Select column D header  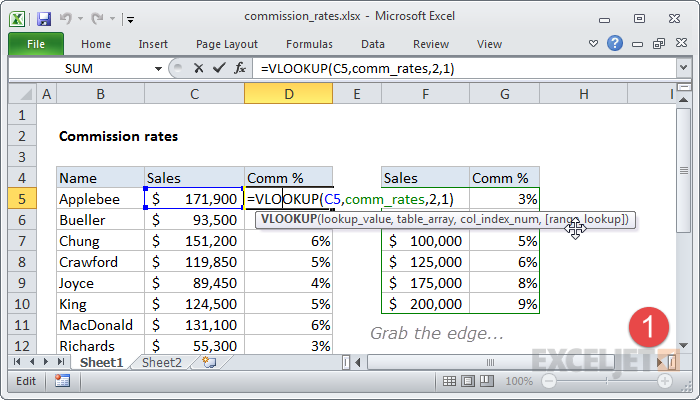coord(289,94)
